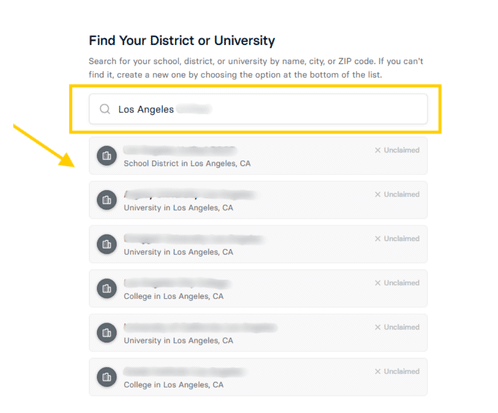The height and width of the screenshot is (413, 498).
Task: Choose the second University in Los Angeles entry
Action: point(258,244)
